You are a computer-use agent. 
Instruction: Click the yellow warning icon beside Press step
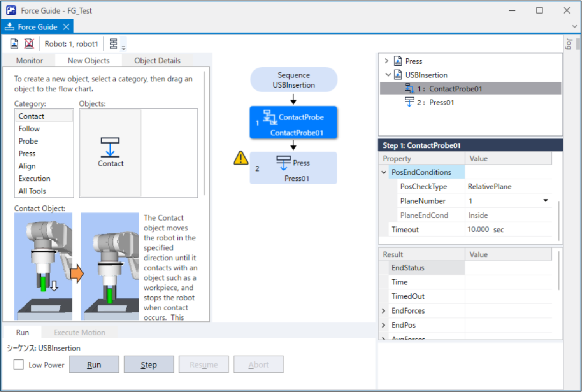(241, 158)
